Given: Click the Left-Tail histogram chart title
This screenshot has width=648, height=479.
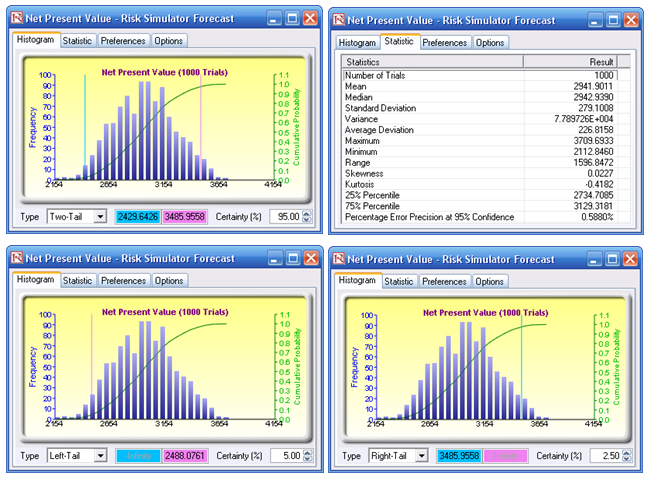Looking at the screenshot, I should click(165, 312).
